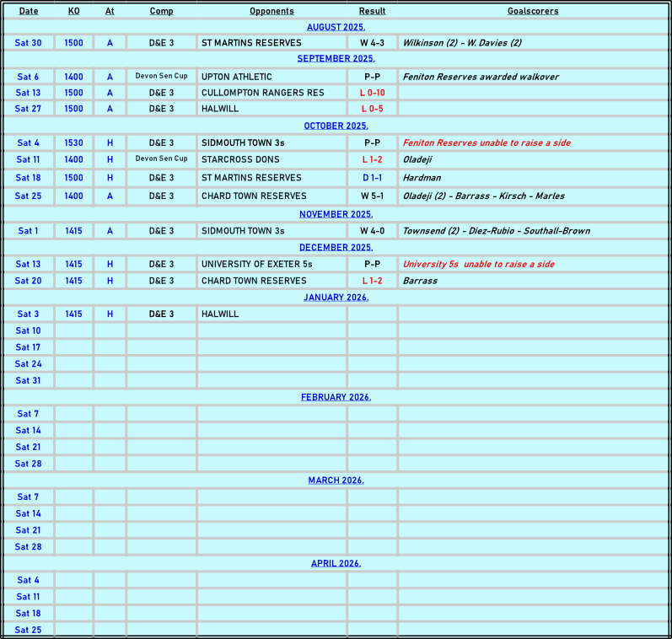Select the UNIVERSITY OF EXETER 5s fixture
The height and width of the screenshot is (639, 672).
click(x=256, y=264)
